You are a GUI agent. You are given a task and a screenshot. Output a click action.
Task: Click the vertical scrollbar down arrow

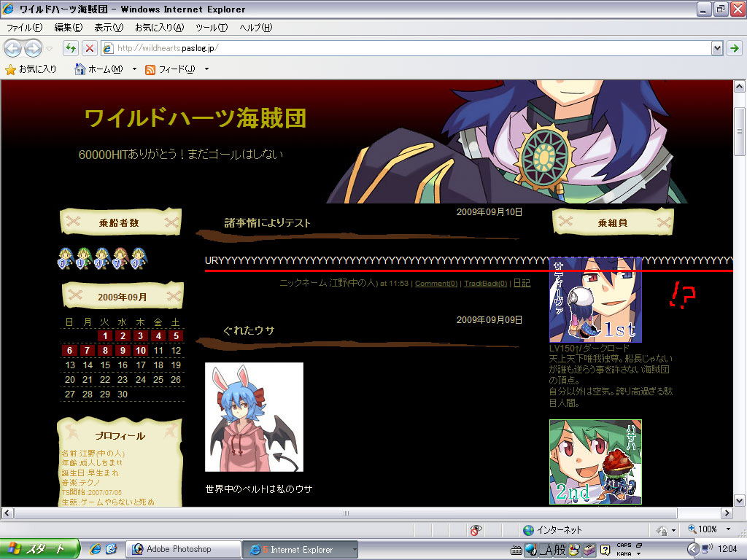[x=740, y=500]
